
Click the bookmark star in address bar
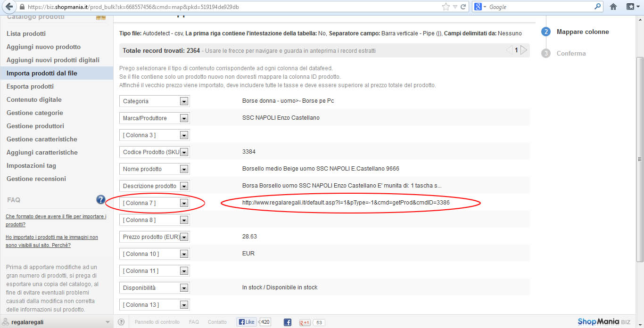click(x=446, y=7)
